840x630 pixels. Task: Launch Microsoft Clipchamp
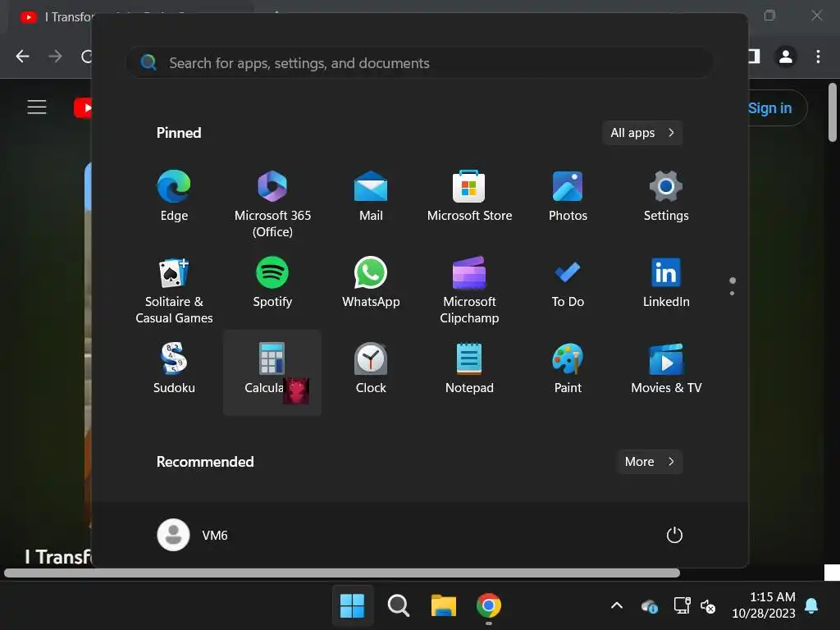pos(469,290)
